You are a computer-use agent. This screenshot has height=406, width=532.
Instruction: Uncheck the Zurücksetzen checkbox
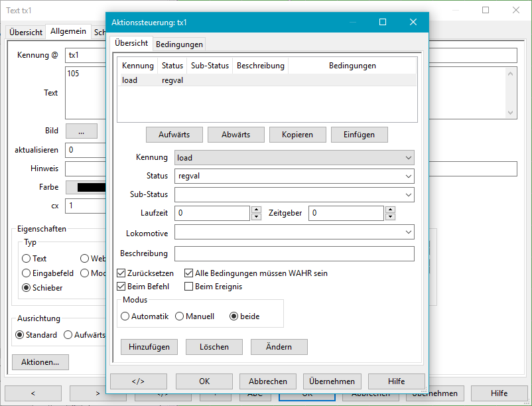coord(121,273)
